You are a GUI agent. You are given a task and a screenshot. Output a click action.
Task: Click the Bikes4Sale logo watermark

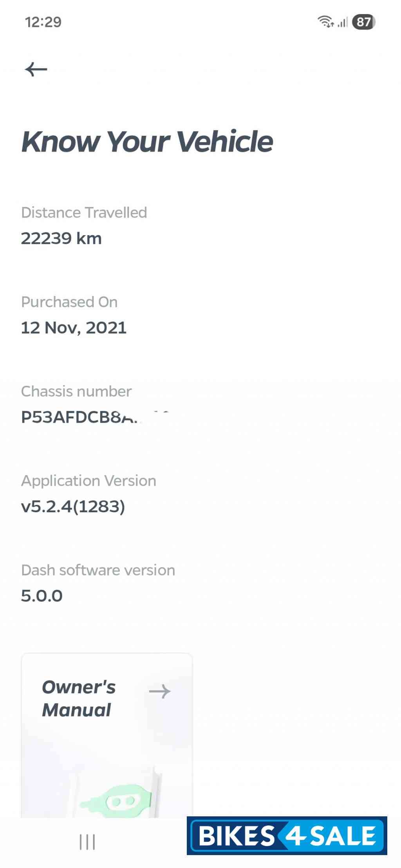coord(287,836)
